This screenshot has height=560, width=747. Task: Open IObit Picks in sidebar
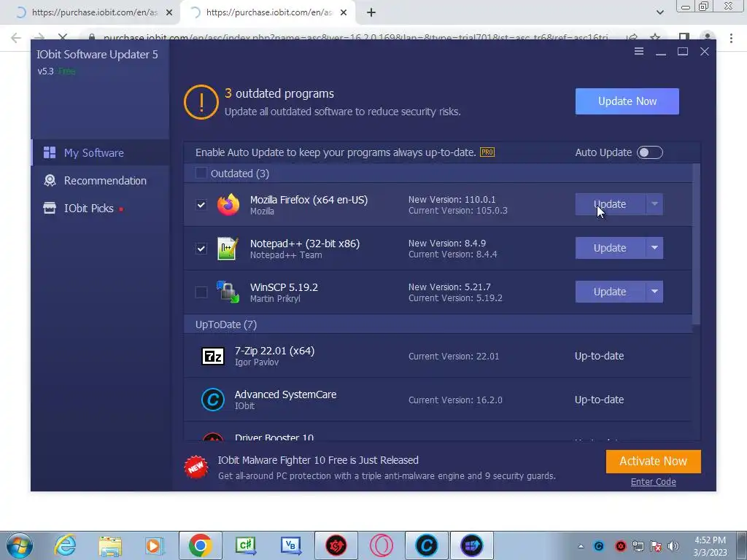(101, 208)
